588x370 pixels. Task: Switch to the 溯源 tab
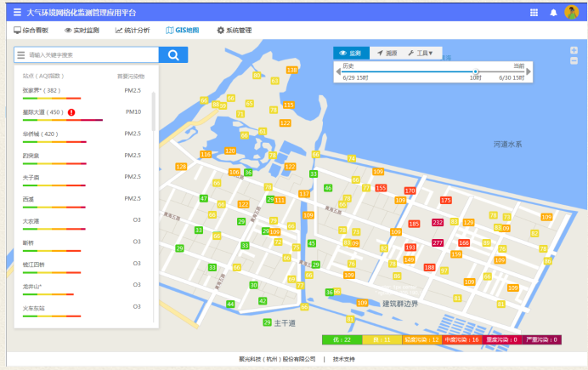pos(387,53)
